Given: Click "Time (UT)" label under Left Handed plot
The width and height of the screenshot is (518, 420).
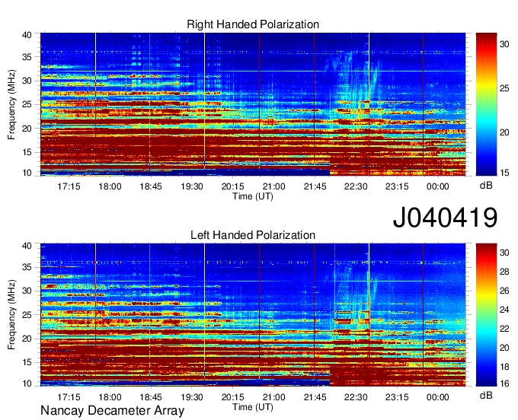Looking at the screenshot, I should pyautogui.click(x=253, y=407).
